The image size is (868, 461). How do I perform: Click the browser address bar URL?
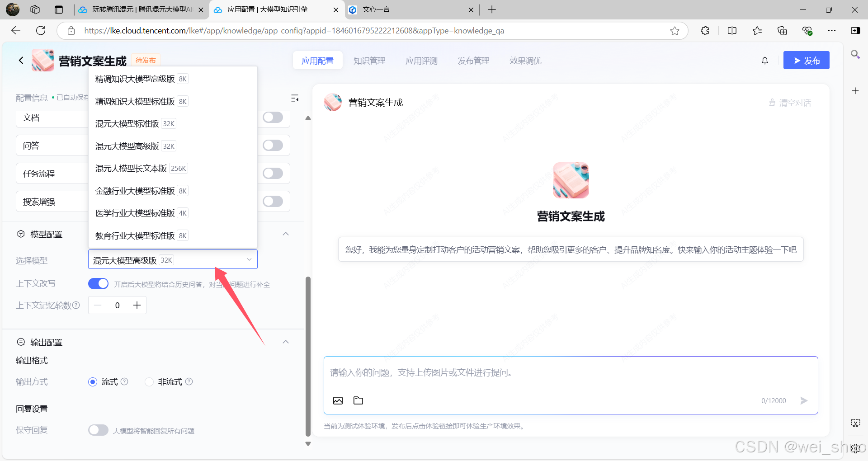294,31
